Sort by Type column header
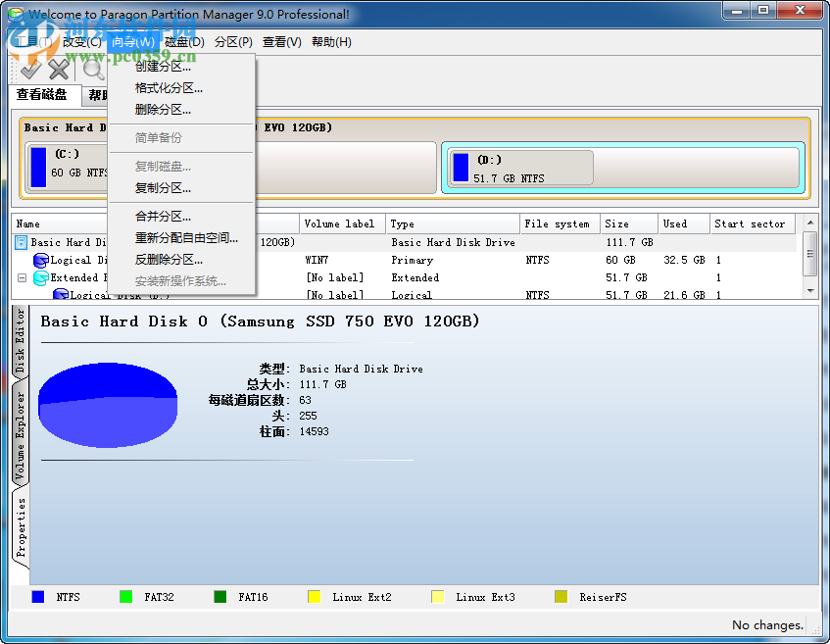The image size is (830, 644). (453, 224)
